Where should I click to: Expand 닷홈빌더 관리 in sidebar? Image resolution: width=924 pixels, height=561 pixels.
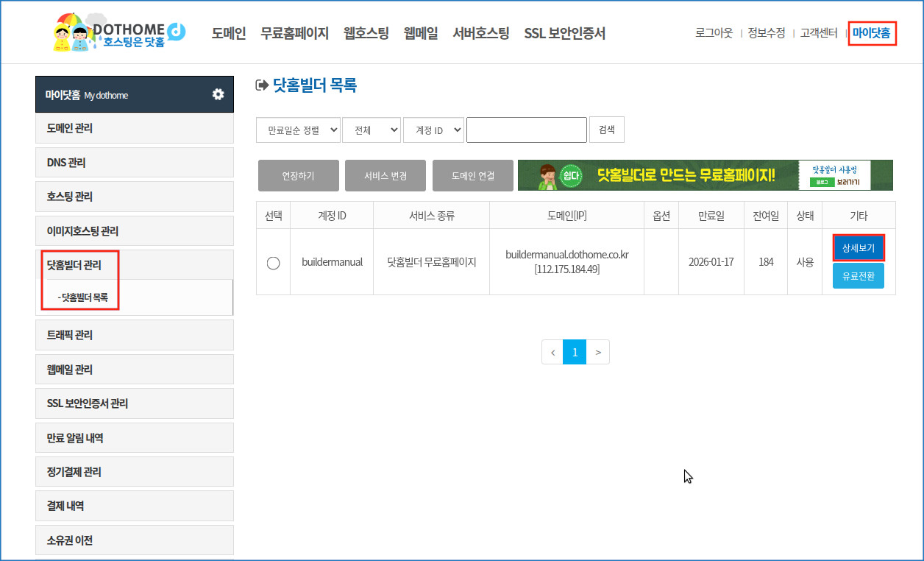tap(135, 265)
